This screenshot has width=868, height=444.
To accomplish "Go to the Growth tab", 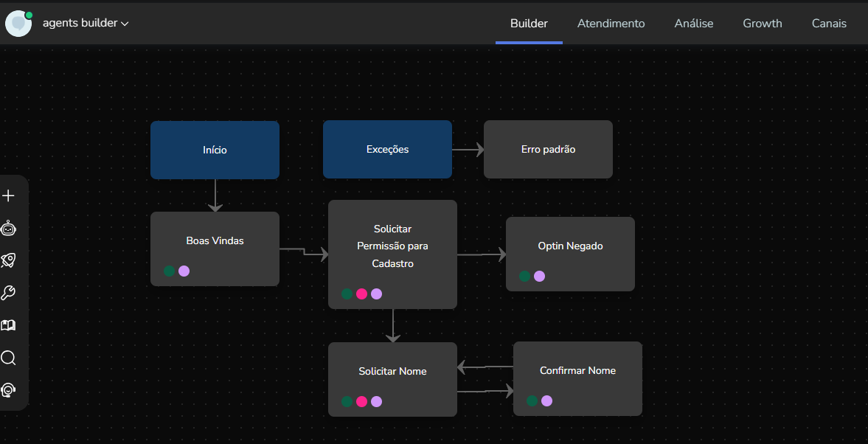I will point(762,24).
